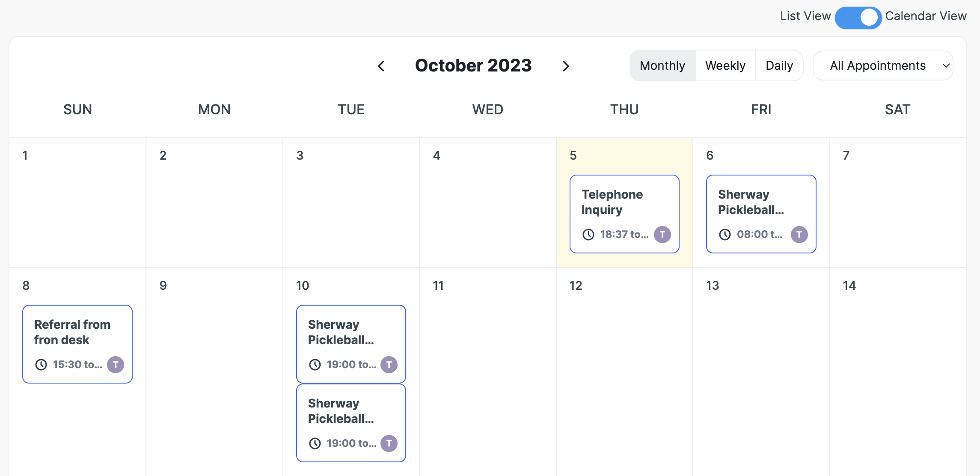Select the List View label
Viewport: 980px width, 476px height.
coord(805,16)
